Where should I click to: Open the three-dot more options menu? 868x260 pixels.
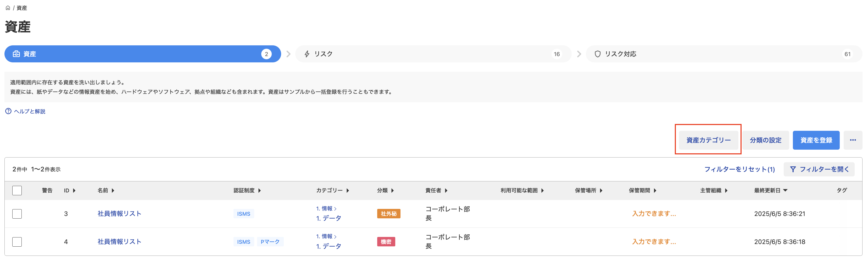(853, 140)
